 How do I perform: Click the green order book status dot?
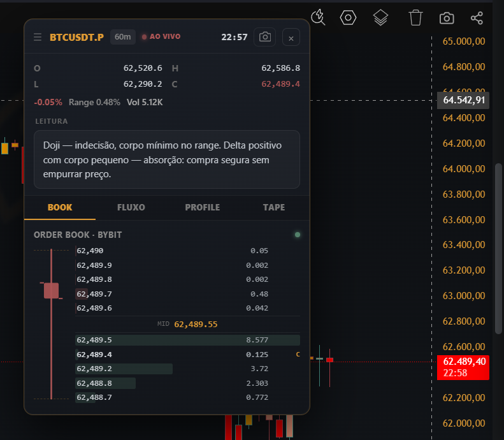[x=298, y=235]
